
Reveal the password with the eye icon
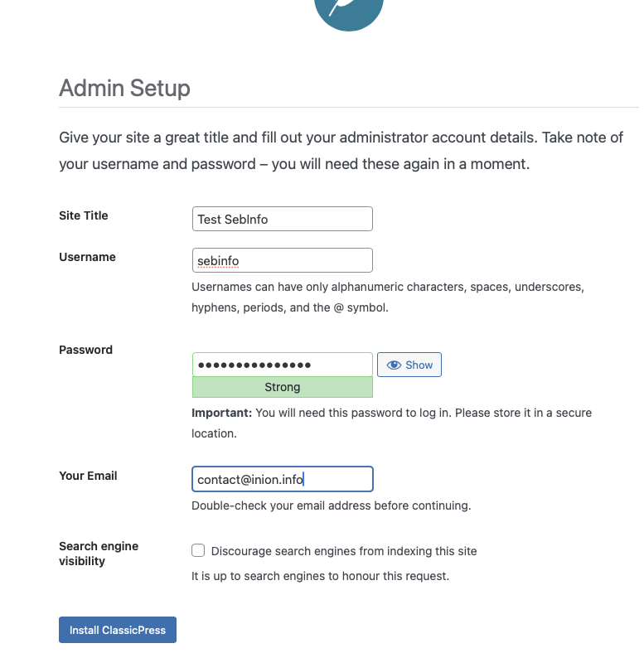point(409,365)
